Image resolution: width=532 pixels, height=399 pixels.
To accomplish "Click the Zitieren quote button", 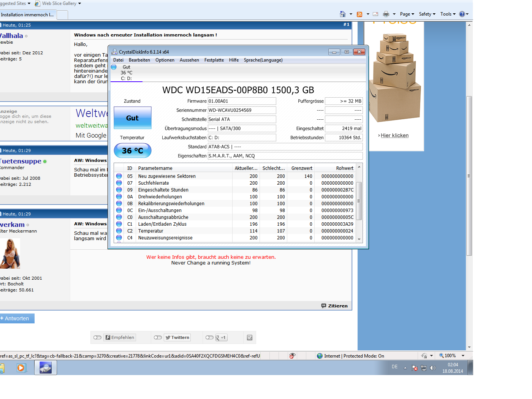I will [x=334, y=306].
